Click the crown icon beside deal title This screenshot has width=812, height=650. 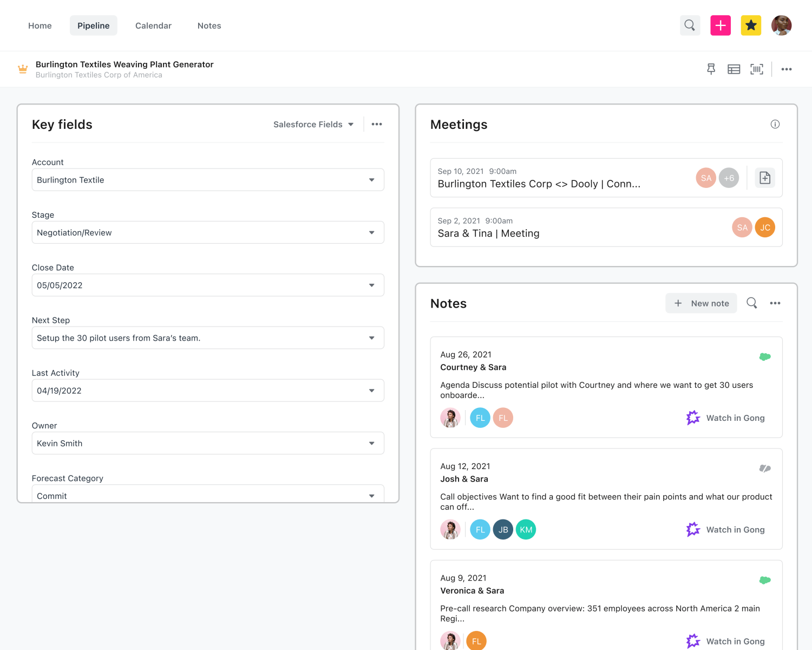pyautogui.click(x=23, y=69)
